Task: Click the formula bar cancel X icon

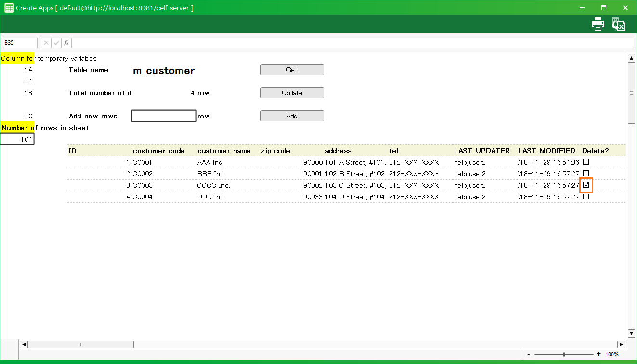Action: click(46, 43)
